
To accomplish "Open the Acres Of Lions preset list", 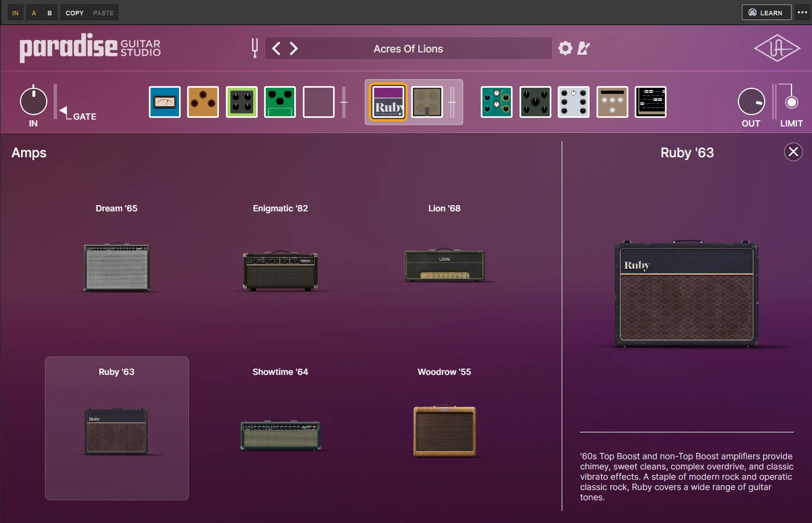I will click(408, 48).
